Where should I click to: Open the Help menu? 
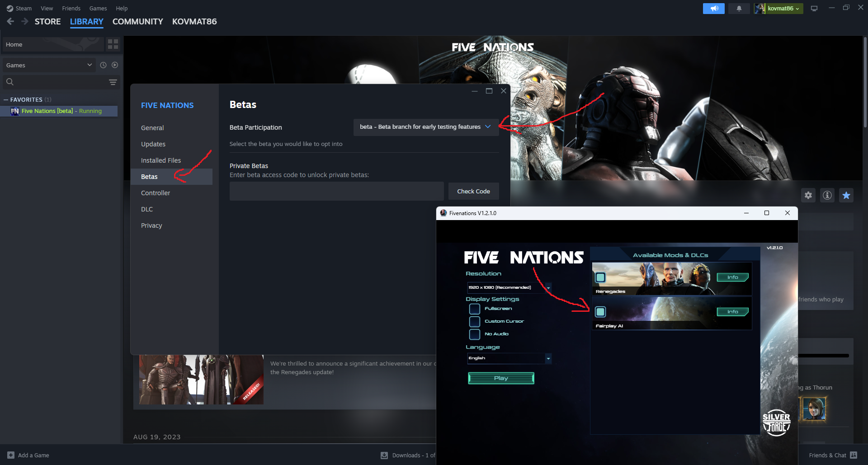122,9
